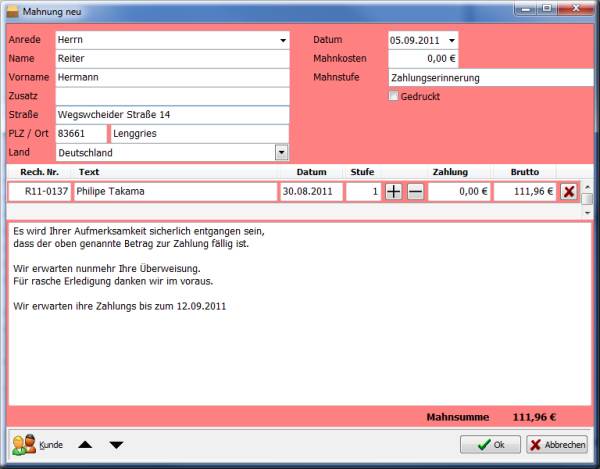600x469 pixels.
Task: Click the invoice date cell 30.08.2011
Action: point(311,191)
